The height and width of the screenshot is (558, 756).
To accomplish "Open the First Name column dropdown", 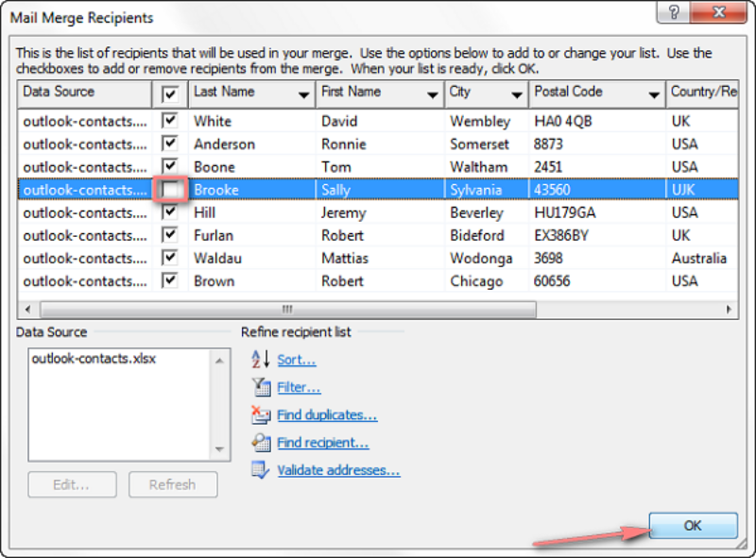I will 433,95.
